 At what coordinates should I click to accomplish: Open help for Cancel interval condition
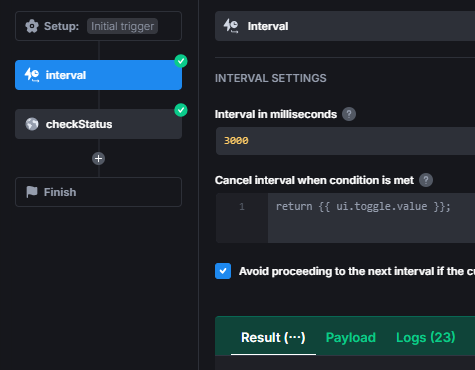click(x=426, y=180)
